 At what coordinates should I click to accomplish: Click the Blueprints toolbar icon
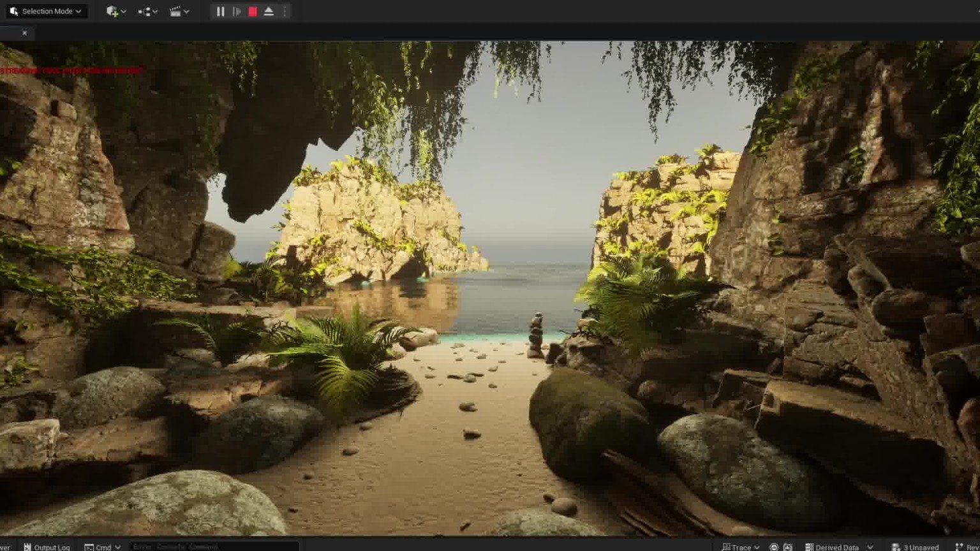click(144, 11)
